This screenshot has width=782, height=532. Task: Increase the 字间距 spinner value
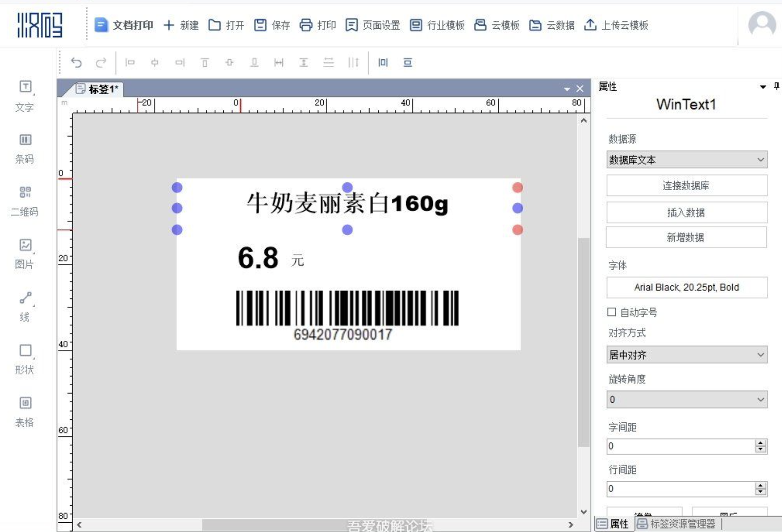coord(761,443)
